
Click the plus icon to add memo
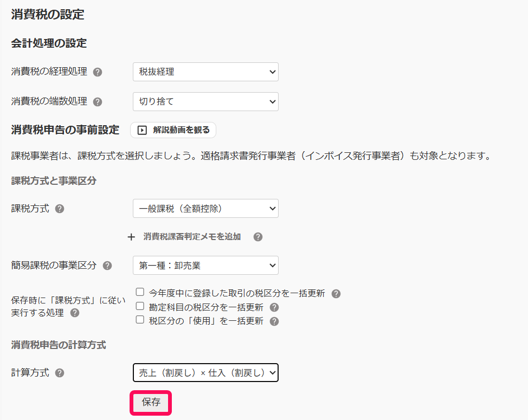[131, 237]
